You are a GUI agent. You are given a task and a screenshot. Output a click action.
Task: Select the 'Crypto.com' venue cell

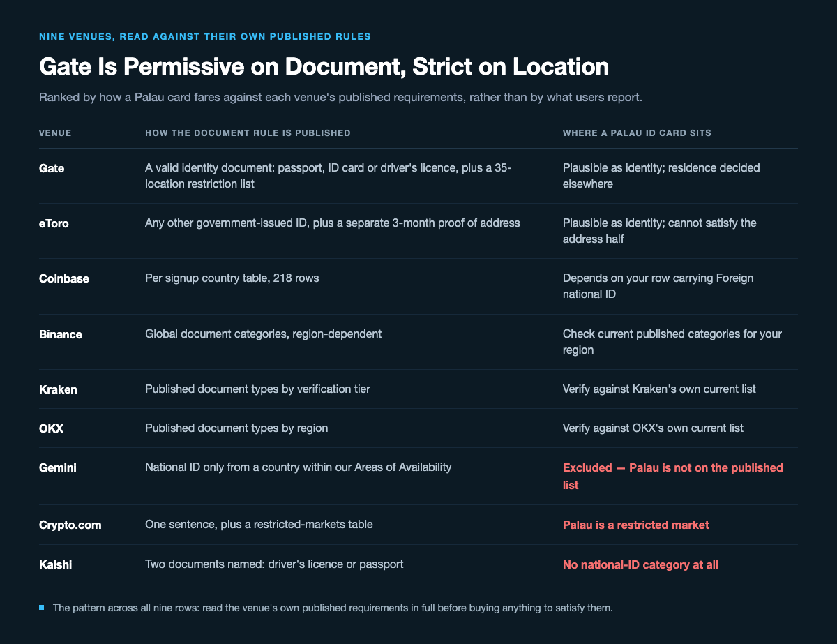tap(70, 525)
